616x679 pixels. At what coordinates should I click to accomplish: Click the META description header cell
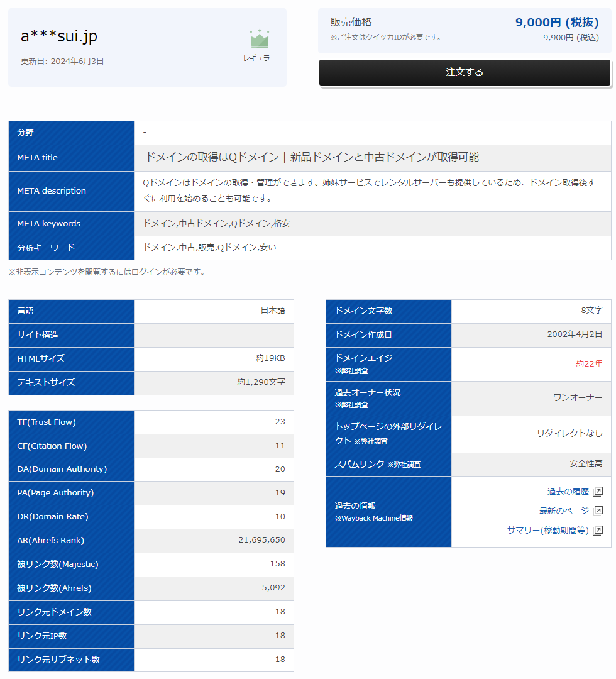click(x=72, y=191)
